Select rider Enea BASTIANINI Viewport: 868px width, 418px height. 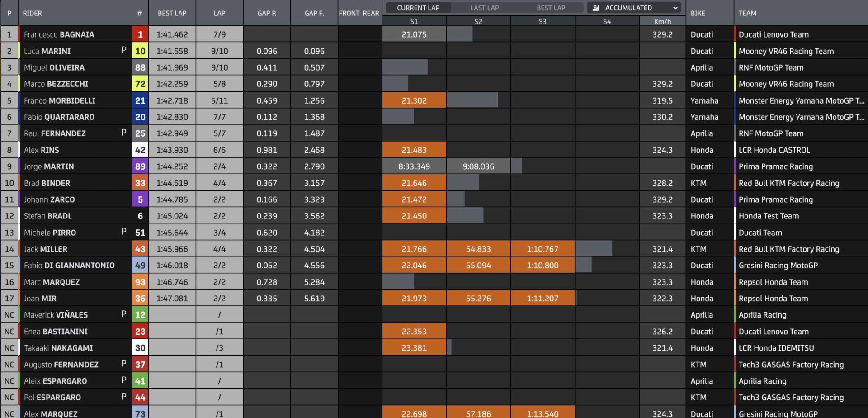tap(56, 331)
